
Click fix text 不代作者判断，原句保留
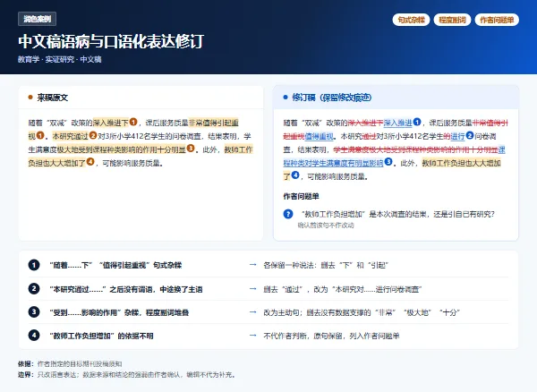331,336
